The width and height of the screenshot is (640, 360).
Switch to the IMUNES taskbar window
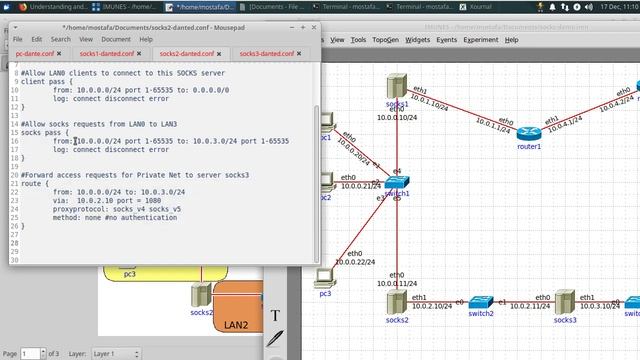(x=124, y=7)
